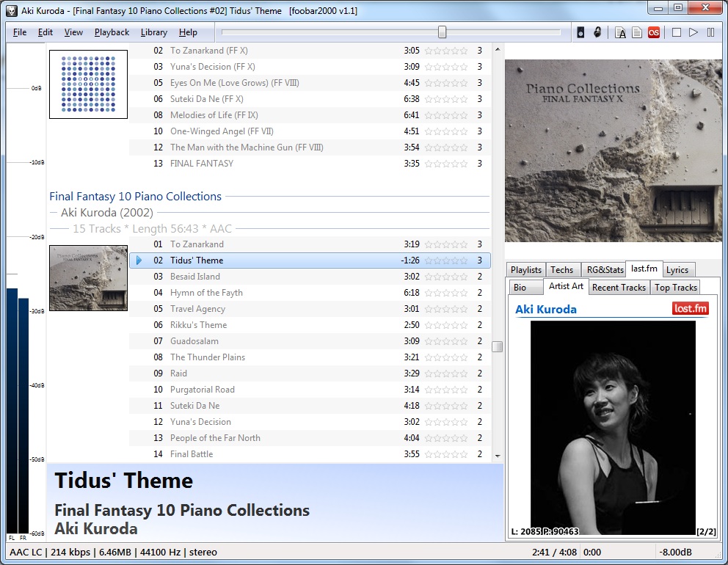Open the Top Tracks sub-tab
Image resolution: width=728 pixels, height=565 pixels.
coord(676,288)
